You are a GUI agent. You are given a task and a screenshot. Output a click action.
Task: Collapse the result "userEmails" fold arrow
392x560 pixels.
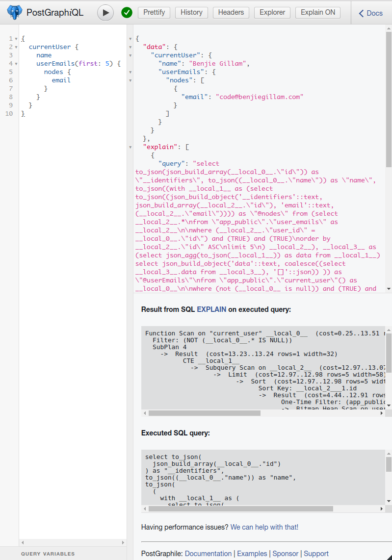coord(131,72)
